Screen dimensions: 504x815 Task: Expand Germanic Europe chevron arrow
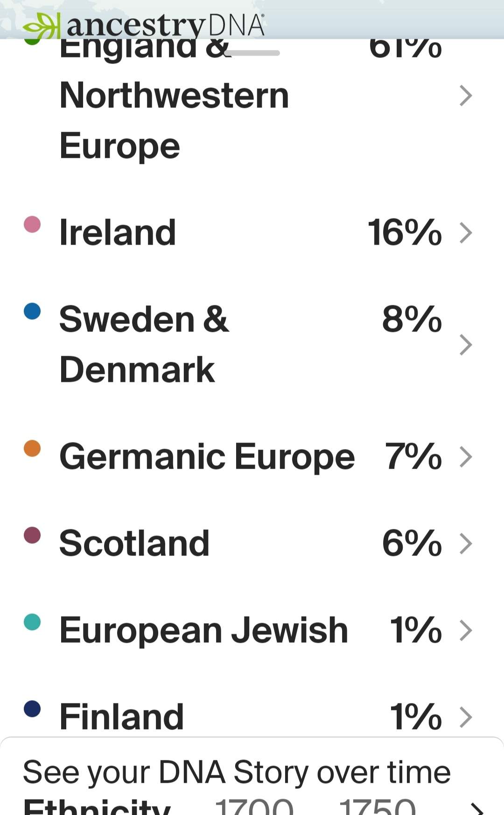466,457
